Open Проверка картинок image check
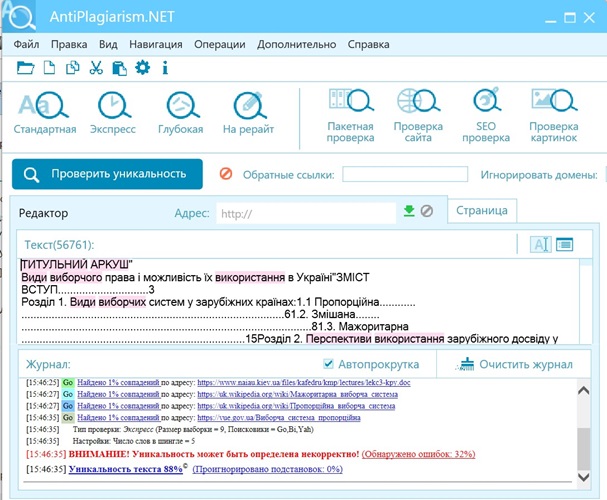 click(x=553, y=115)
